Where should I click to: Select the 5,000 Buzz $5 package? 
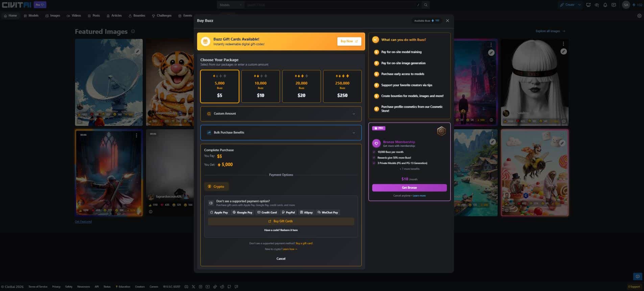click(x=220, y=86)
